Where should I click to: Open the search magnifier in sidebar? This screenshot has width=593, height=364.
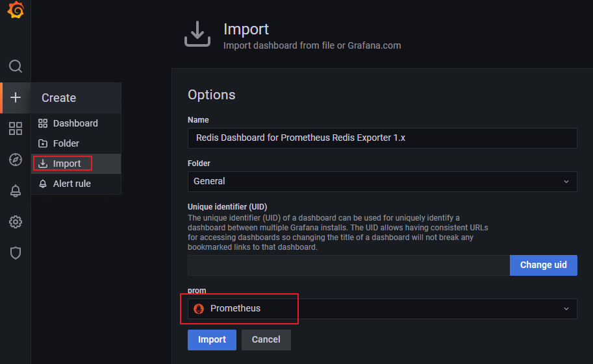coord(16,66)
